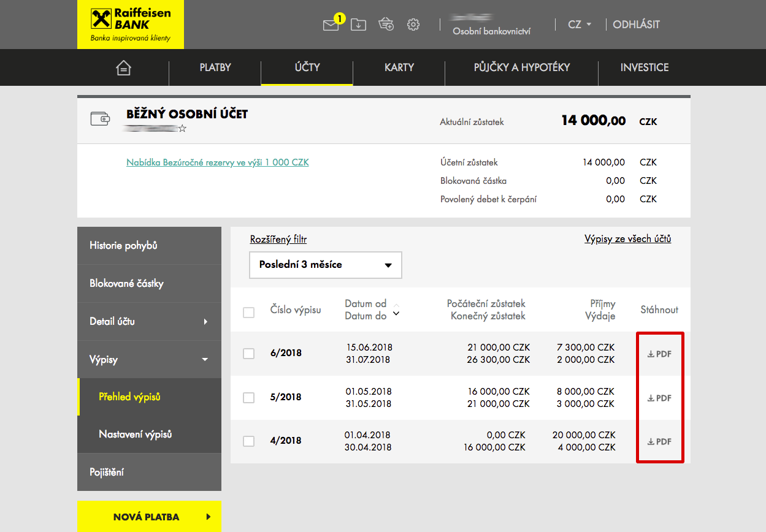Image resolution: width=766 pixels, height=532 pixels.
Task: Open the settings gear icon
Action: [413, 25]
